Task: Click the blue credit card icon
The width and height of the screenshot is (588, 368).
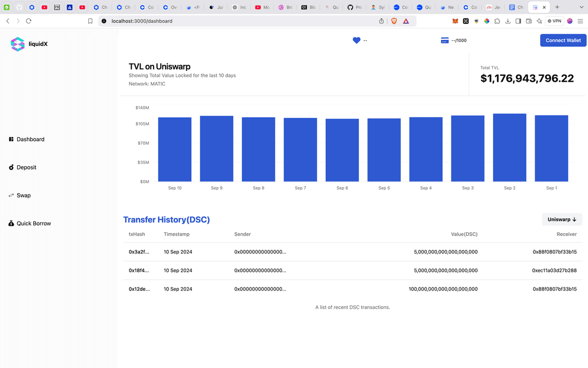Action: (x=445, y=40)
